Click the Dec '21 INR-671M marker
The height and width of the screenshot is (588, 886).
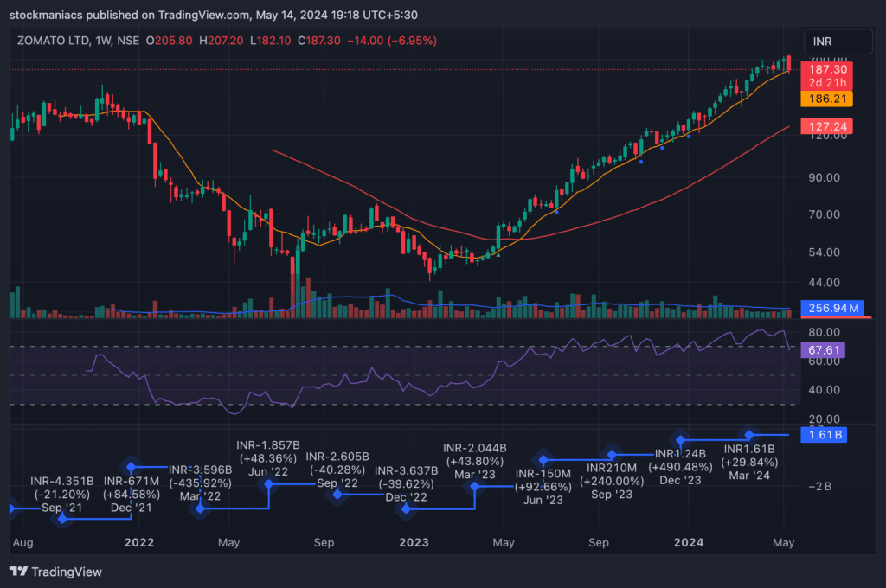132,467
